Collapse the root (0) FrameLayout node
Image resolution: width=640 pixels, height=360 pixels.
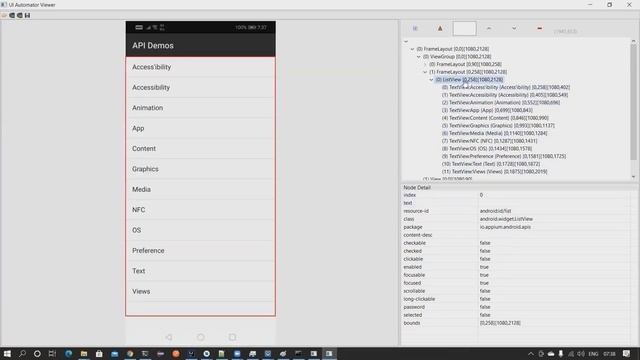412,49
